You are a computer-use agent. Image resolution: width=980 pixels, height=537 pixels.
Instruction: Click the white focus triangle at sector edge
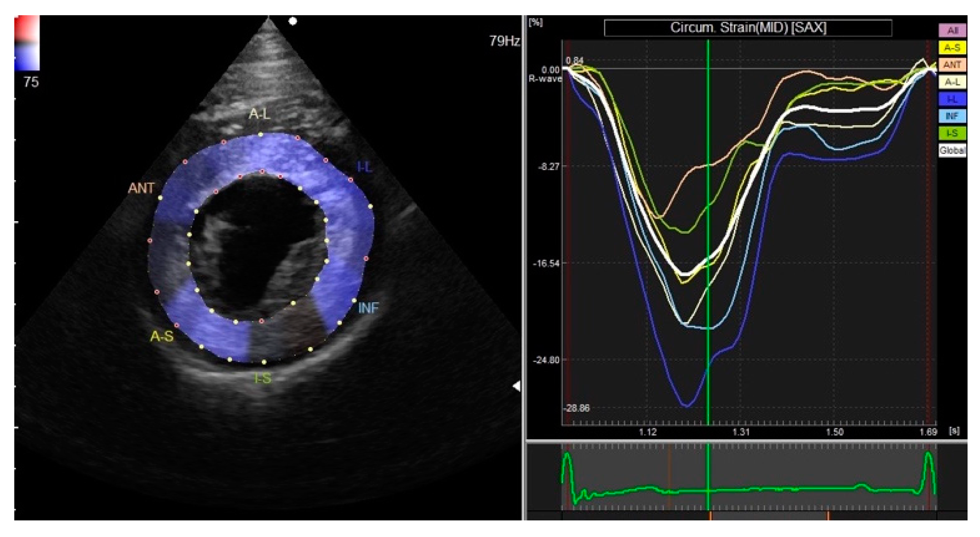[517, 386]
